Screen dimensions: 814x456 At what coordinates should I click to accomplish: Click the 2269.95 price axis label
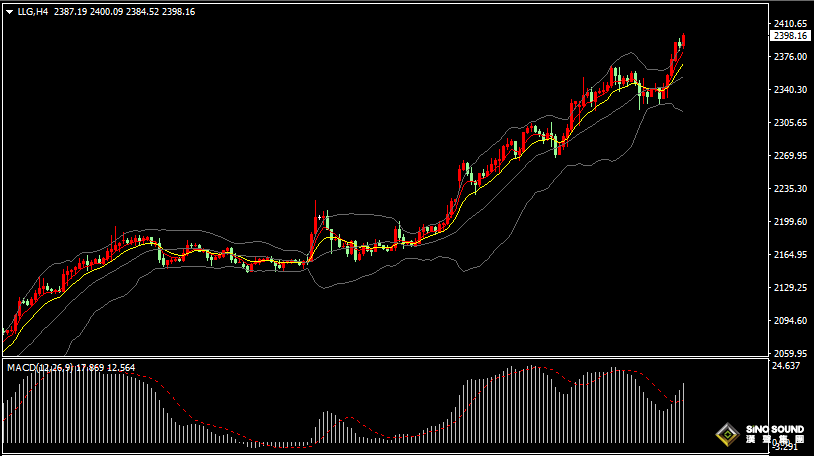pyautogui.click(x=790, y=156)
